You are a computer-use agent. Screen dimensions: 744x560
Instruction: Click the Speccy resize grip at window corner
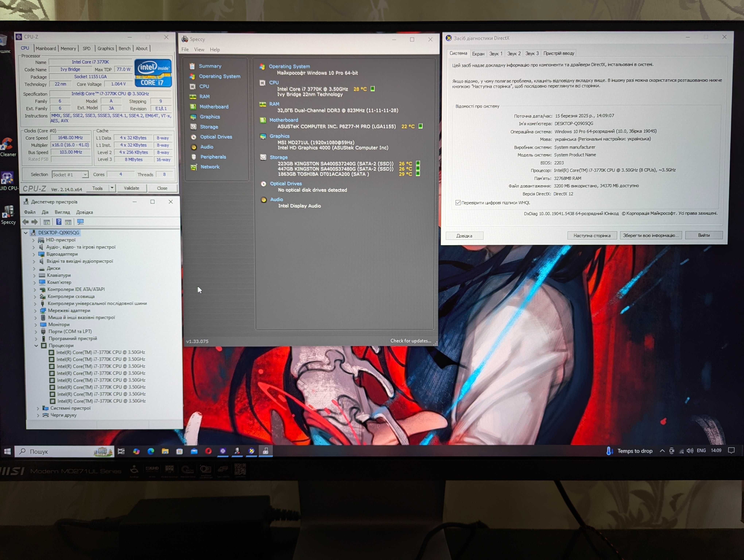click(435, 343)
